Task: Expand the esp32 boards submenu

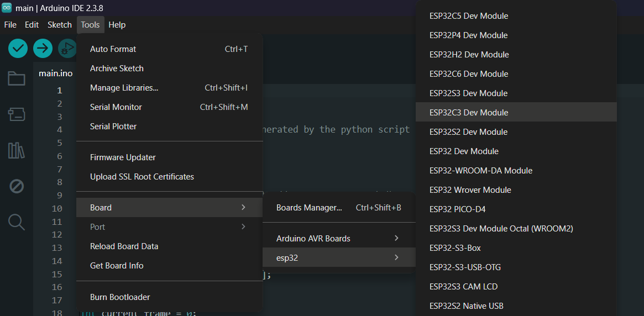Action: tap(339, 258)
